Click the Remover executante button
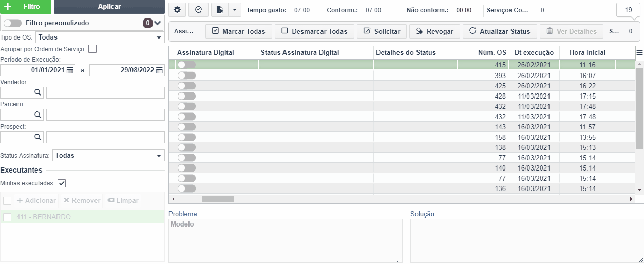644x264 pixels. coord(82,200)
